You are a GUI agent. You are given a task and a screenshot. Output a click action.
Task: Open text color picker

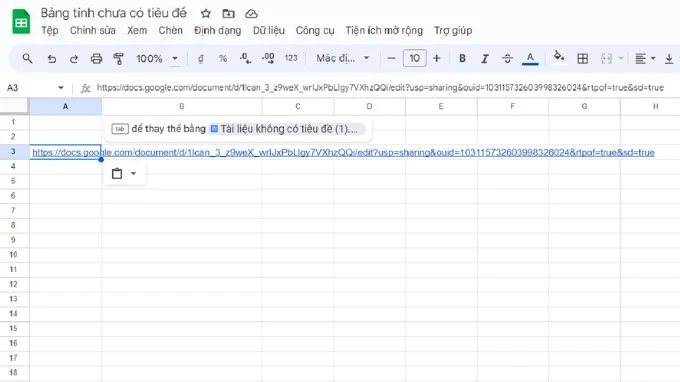coord(530,59)
